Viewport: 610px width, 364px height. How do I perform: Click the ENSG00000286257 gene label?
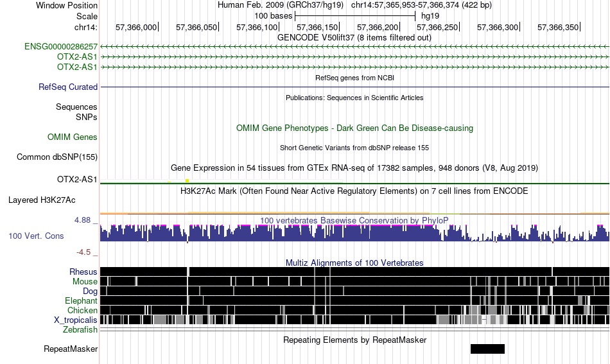tap(61, 47)
